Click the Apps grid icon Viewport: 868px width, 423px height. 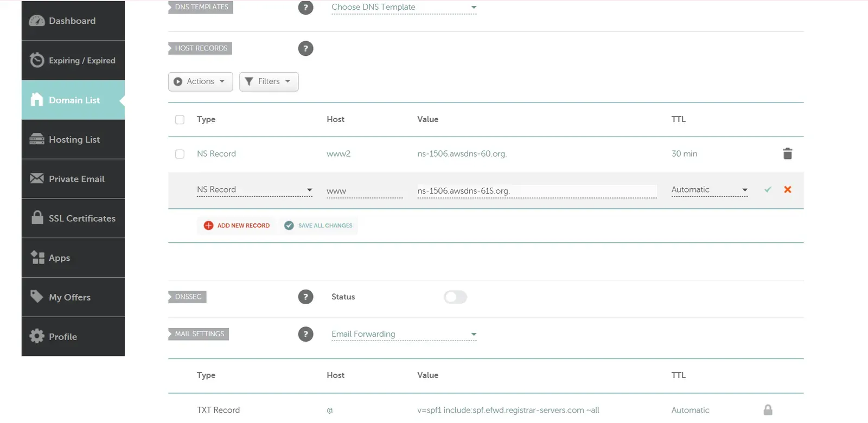pyautogui.click(x=37, y=257)
